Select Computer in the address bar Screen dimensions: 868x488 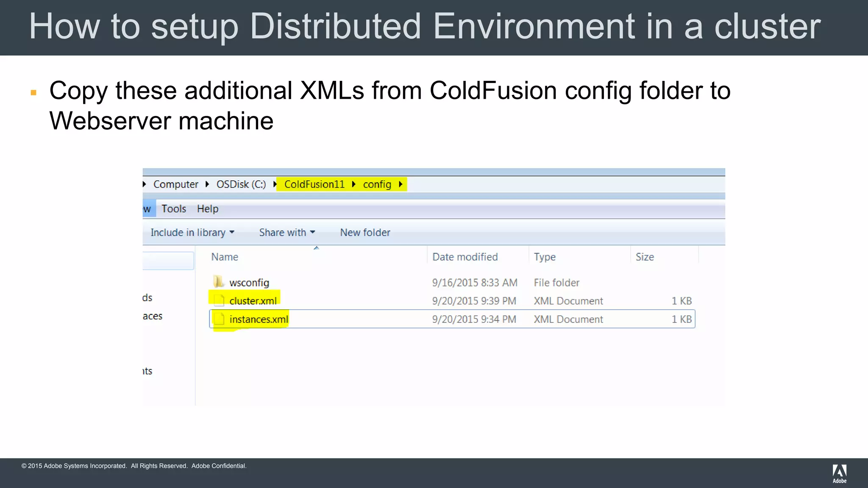(x=175, y=184)
